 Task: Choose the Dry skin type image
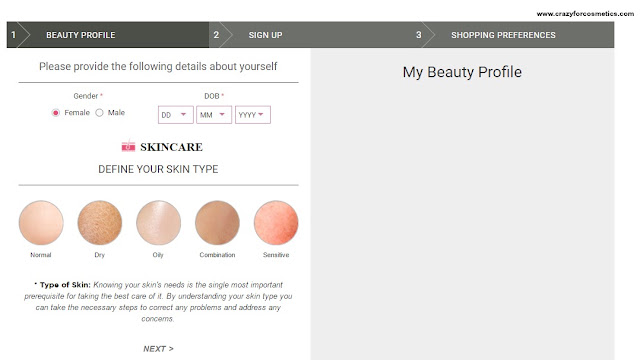[100, 222]
